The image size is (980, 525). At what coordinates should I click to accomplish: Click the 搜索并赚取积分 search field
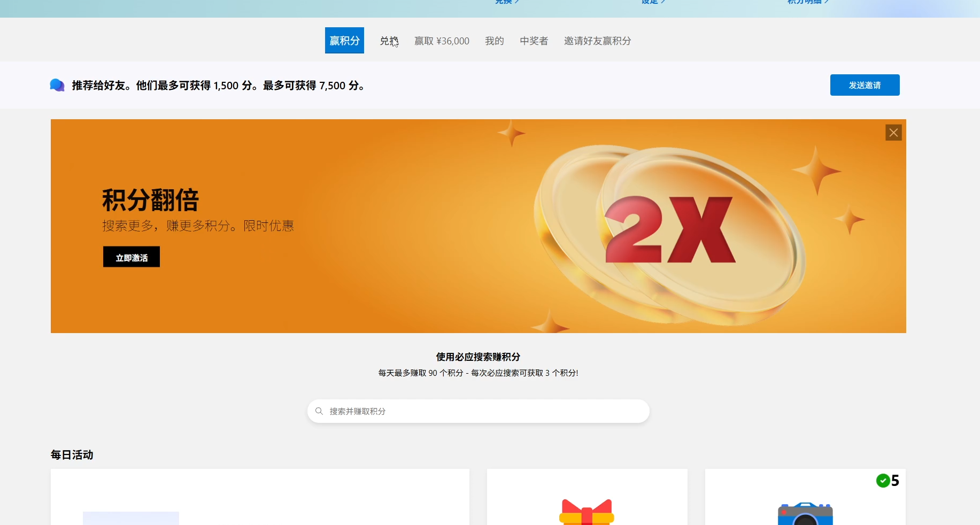tap(478, 411)
